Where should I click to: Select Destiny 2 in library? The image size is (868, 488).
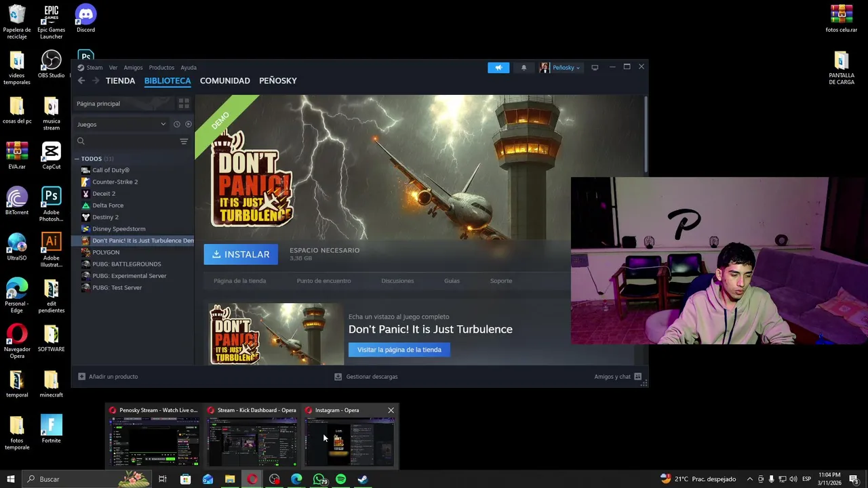pyautogui.click(x=133, y=217)
